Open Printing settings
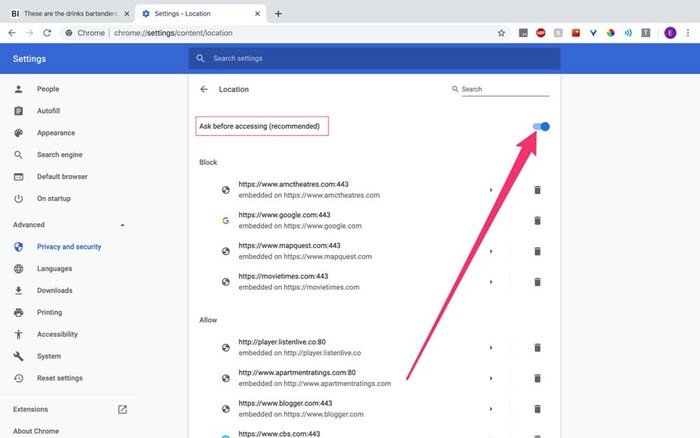 click(49, 312)
